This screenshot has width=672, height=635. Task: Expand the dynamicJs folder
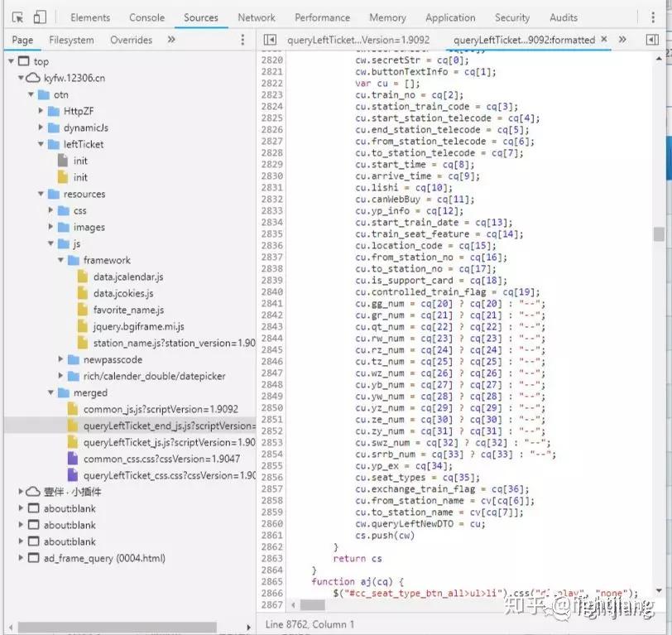point(41,127)
